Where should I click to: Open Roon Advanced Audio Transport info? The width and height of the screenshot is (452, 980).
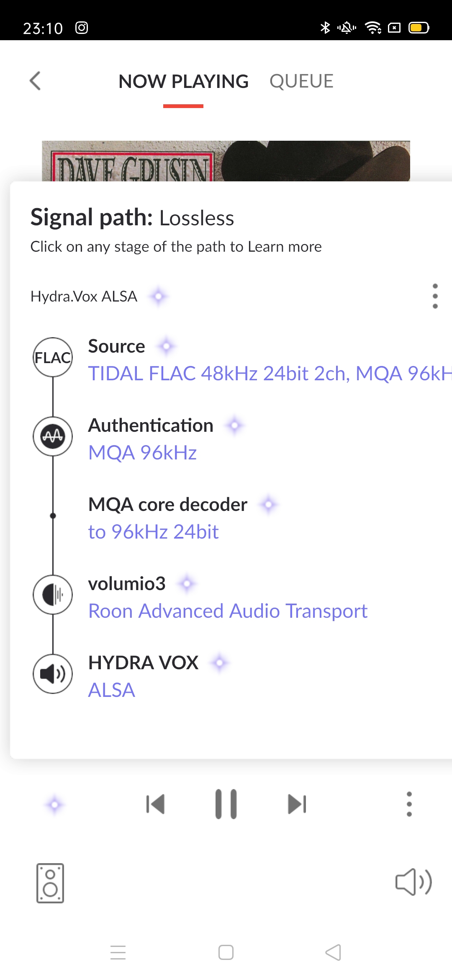point(228,611)
